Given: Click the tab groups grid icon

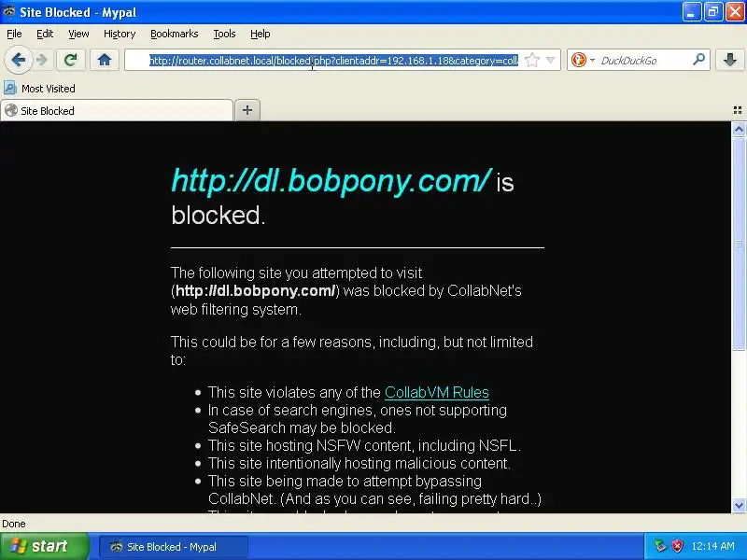Looking at the screenshot, I should [x=738, y=110].
